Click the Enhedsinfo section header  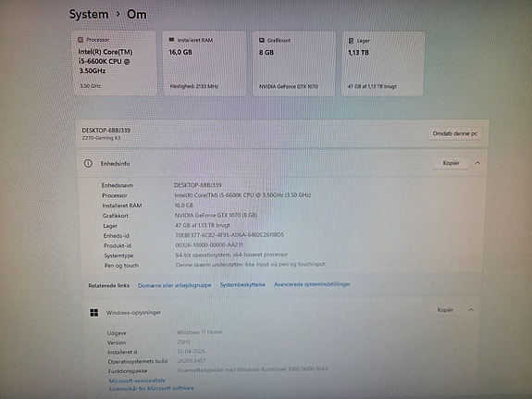(281, 163)
